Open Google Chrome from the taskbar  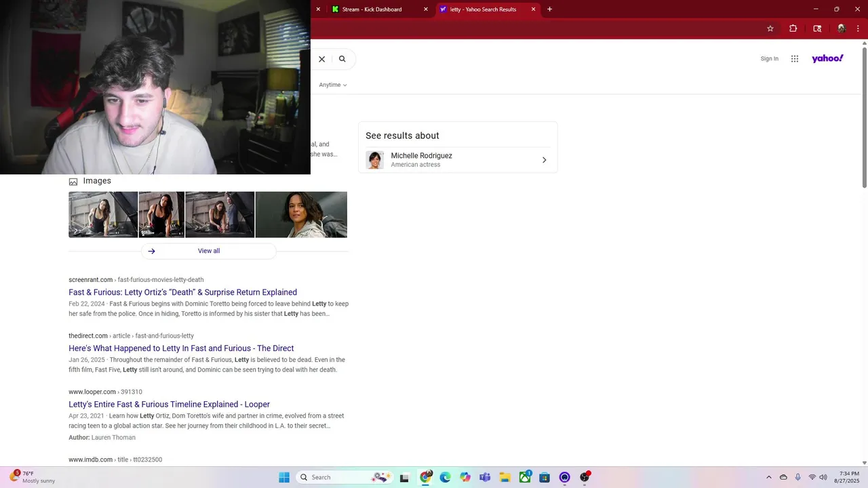pyautogui.click(x=425, y=477)
